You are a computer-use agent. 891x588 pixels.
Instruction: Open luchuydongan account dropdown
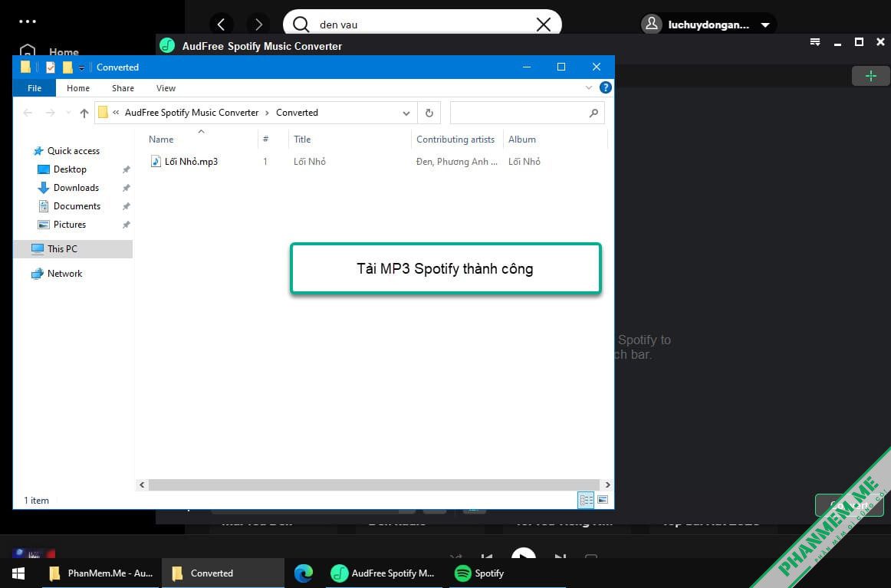click(x=709, y=25)
